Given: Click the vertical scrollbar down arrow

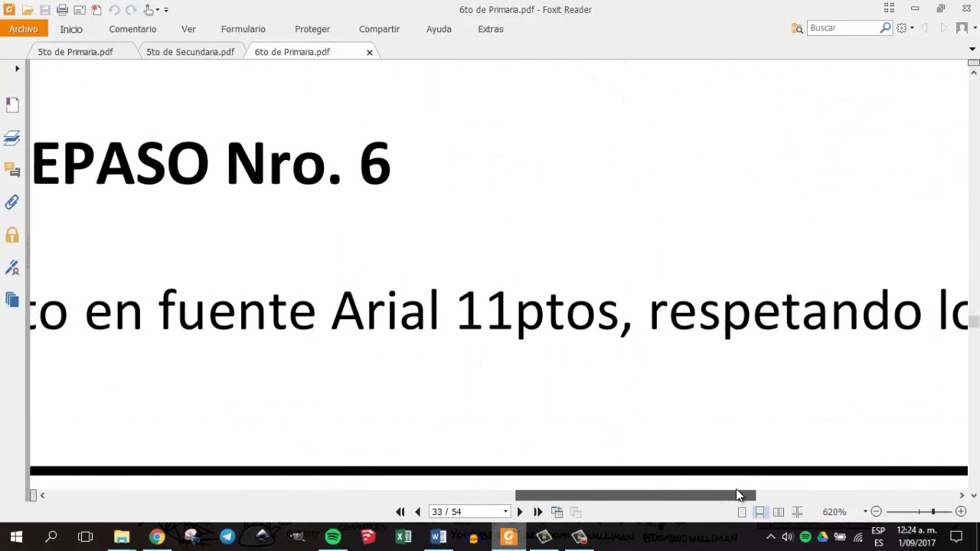Looking at the screenshot, I should tap(974, 496).
